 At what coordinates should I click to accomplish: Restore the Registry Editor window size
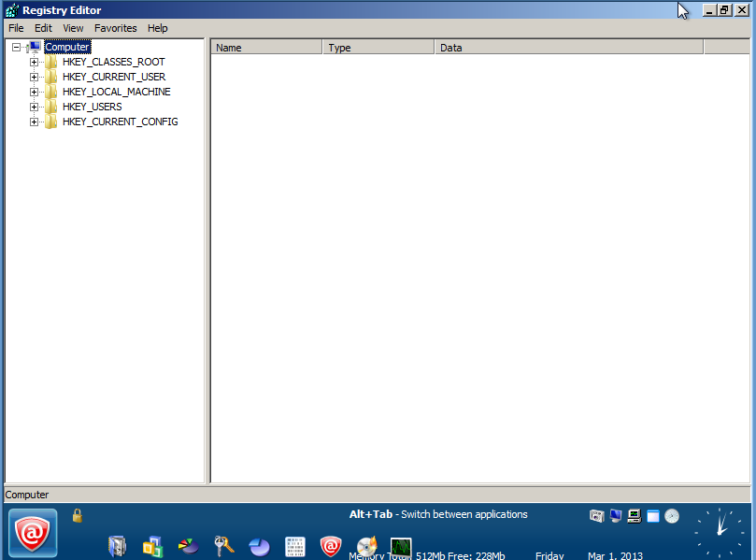(724, 10)
